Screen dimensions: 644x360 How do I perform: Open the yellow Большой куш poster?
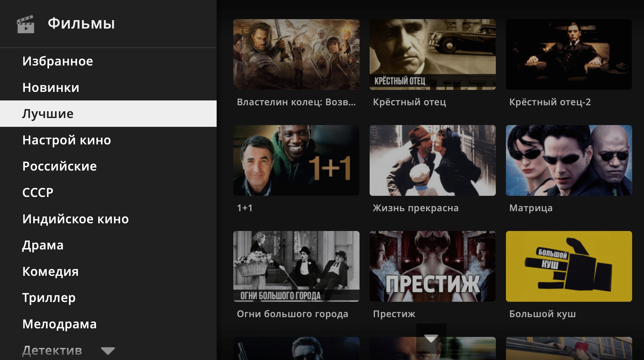tap(569, 266)
